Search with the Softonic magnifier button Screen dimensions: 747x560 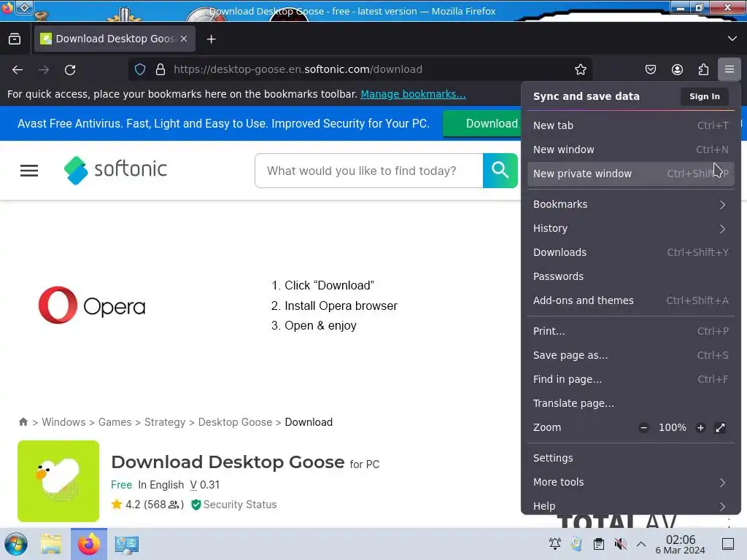tap(500, 171)
